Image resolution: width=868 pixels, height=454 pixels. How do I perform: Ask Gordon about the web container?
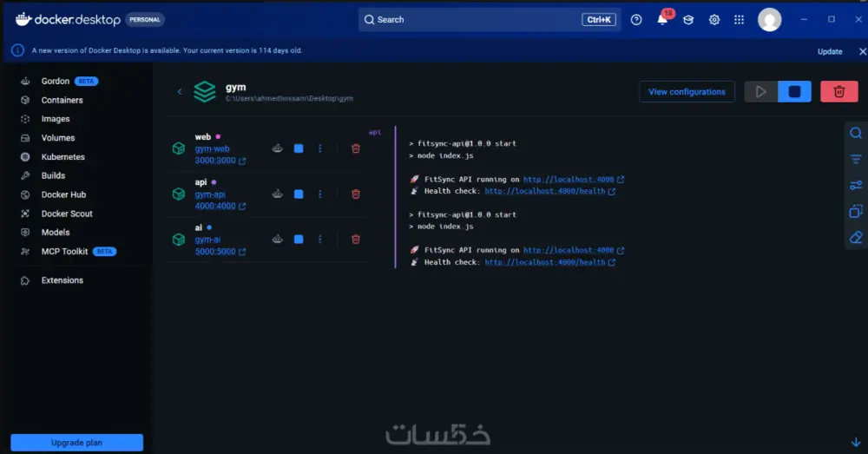tap(278, 148)
